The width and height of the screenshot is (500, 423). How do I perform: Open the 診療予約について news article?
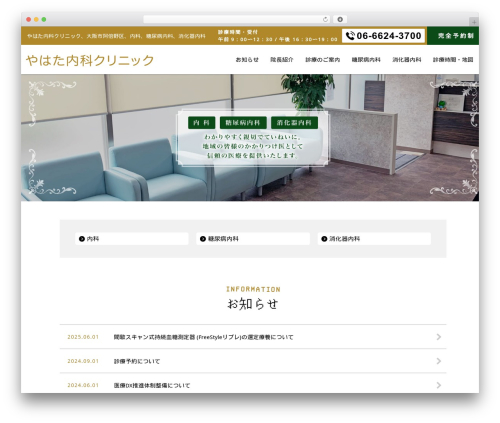(x=137, y=361)
